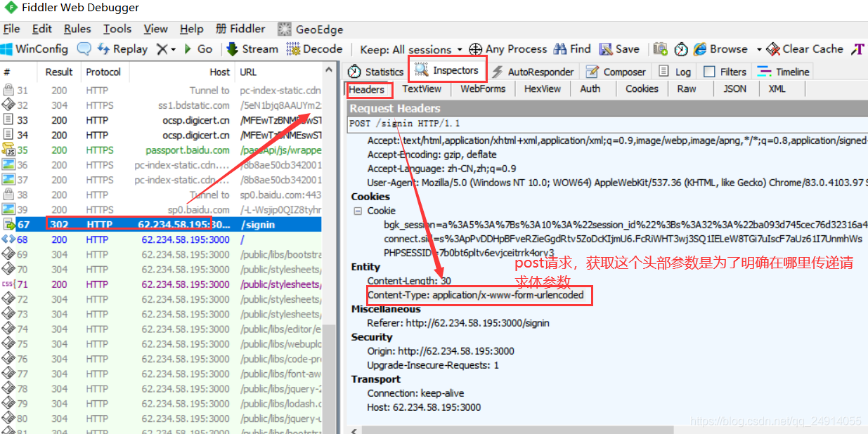This screenshot has width=868, height=434.
Task: Select session 33 ocsp.digicert.cn
Action: (161, 120)
